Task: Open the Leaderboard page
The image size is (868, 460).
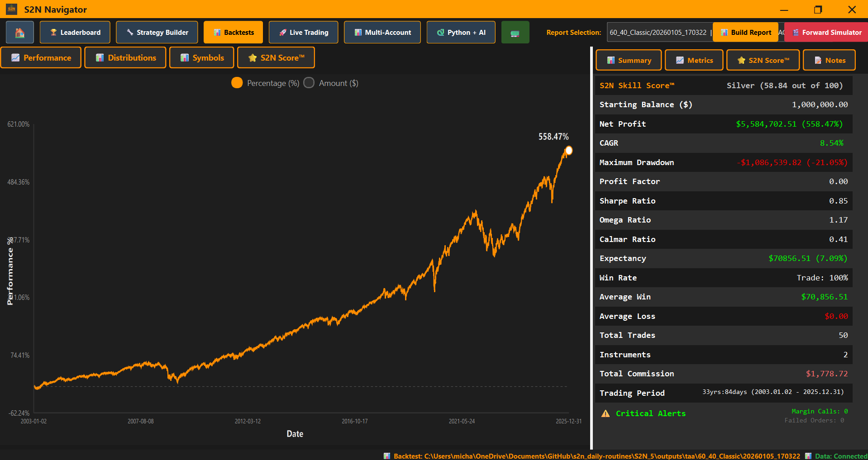Action: (75, 33)
